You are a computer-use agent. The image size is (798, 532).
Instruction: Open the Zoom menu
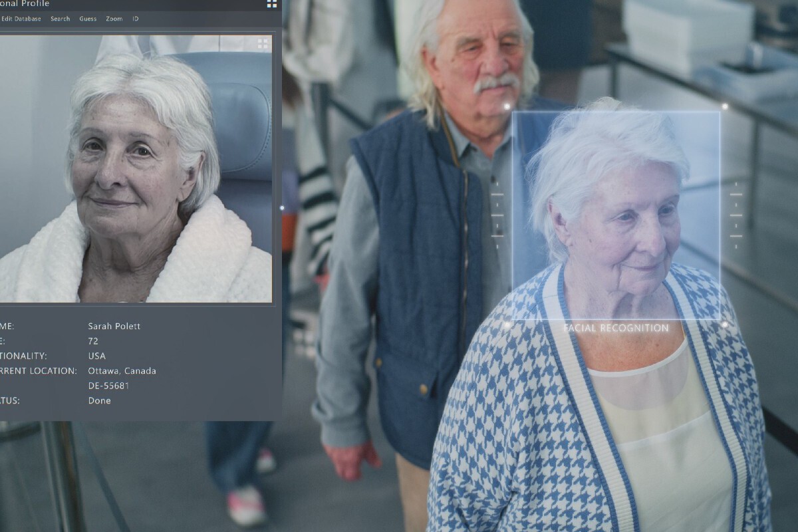point(114,19)
